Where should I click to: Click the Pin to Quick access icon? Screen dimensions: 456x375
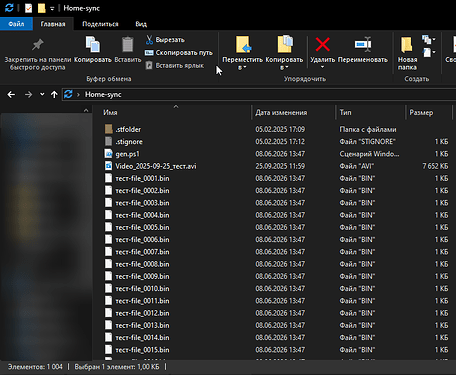pos(38,45)
